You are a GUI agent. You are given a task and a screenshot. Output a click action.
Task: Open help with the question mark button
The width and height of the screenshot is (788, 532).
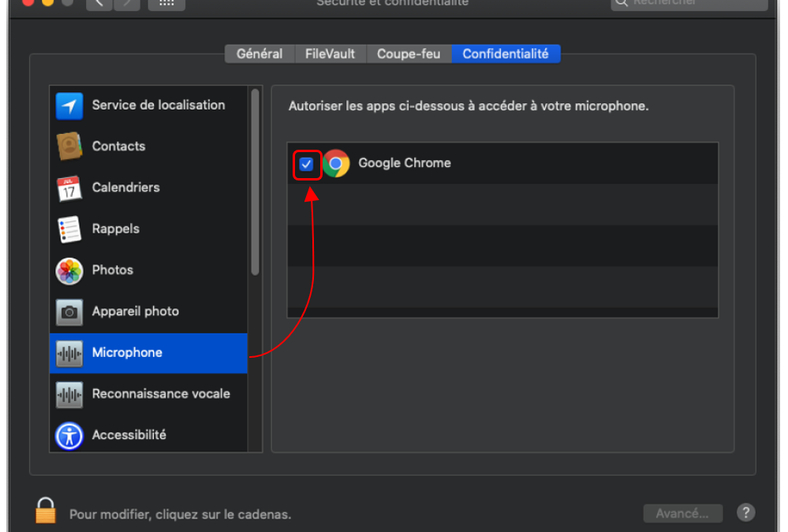[x=745, y=513]
